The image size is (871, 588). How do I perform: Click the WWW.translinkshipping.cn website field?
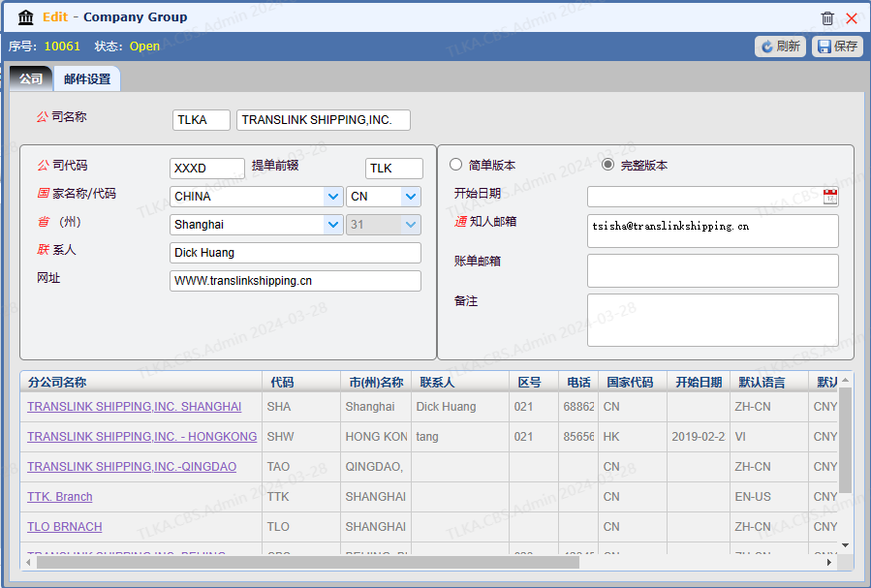(x=295, y=281)
